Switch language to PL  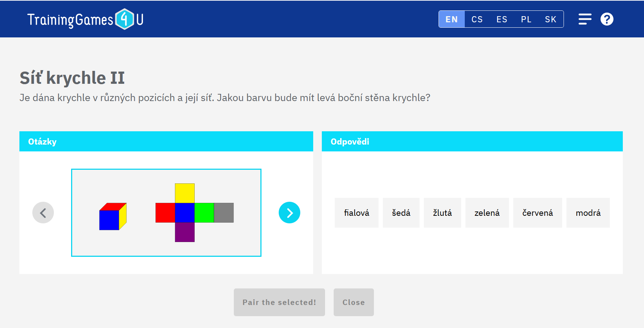[x=526, y=19]
